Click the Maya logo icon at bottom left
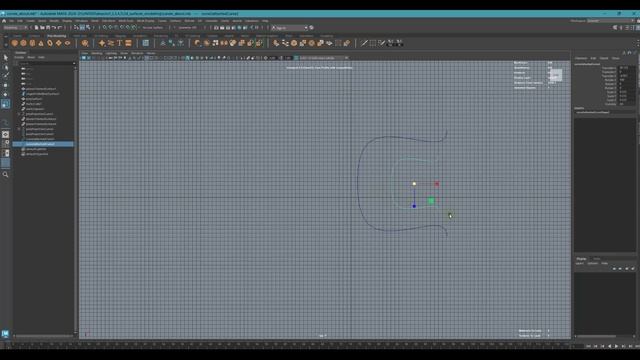 (5, 334)
